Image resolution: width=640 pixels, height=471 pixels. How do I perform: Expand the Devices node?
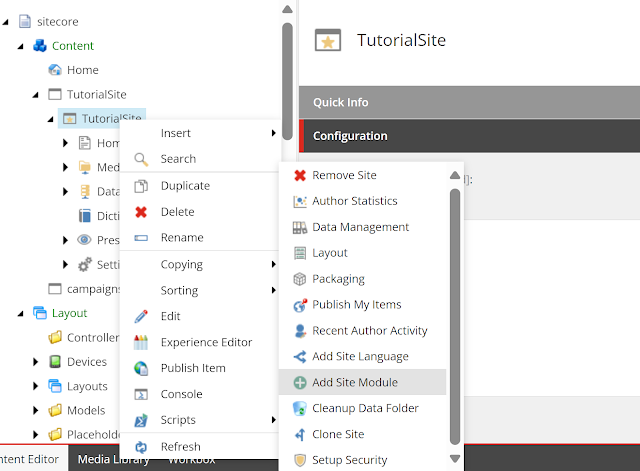point(36,362)
